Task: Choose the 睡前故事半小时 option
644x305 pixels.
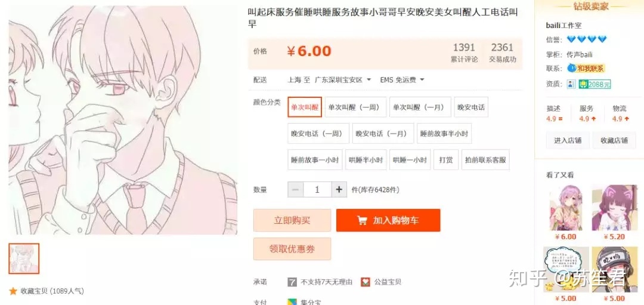Action: click(x=444, y=134)
